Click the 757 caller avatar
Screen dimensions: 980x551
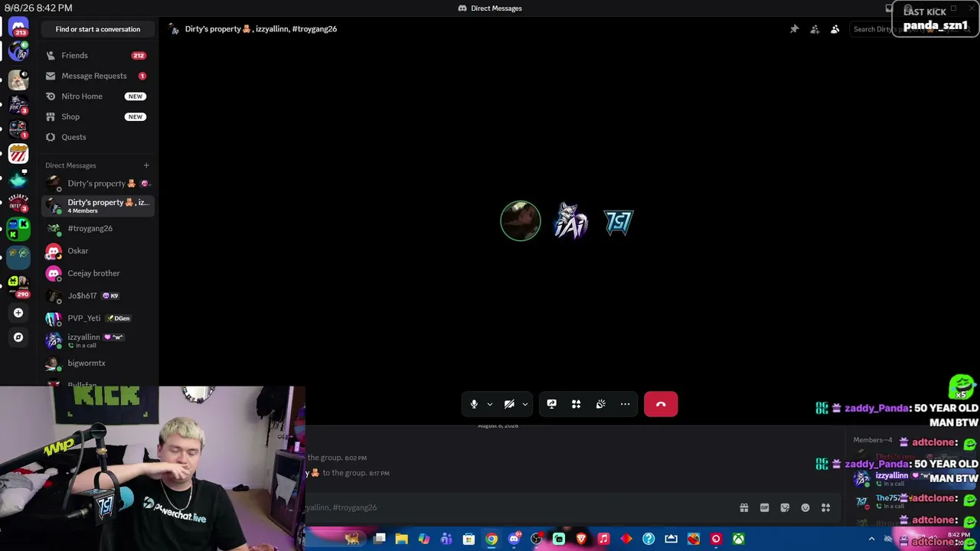point(619,222)
